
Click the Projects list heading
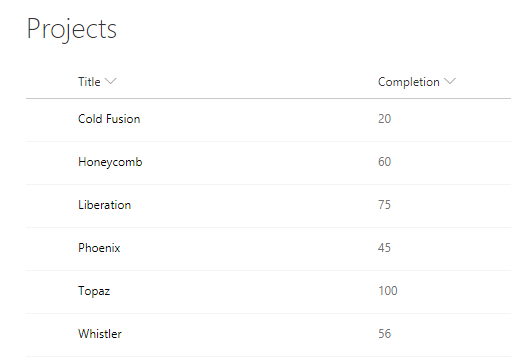point(71,29)
